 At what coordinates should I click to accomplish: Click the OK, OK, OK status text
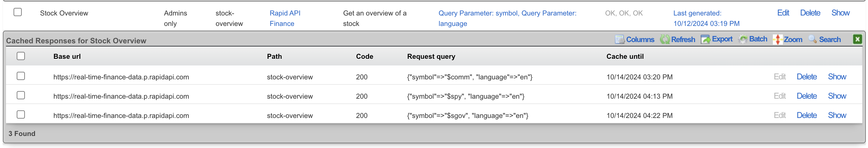pyautogui.click(x=624, y=13)
